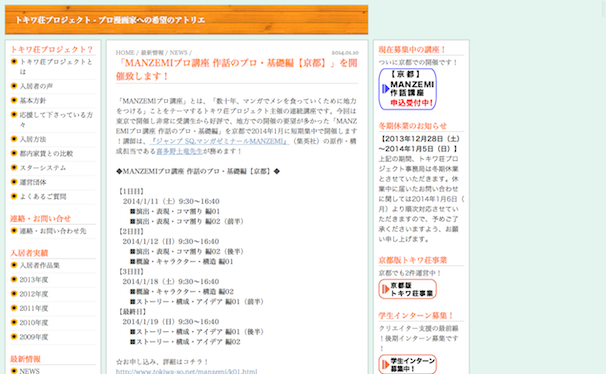The image size is (606, 374).
Task: Click ついに京都での開催です! text
Action: pyautogui.click(x=418, y=62)
